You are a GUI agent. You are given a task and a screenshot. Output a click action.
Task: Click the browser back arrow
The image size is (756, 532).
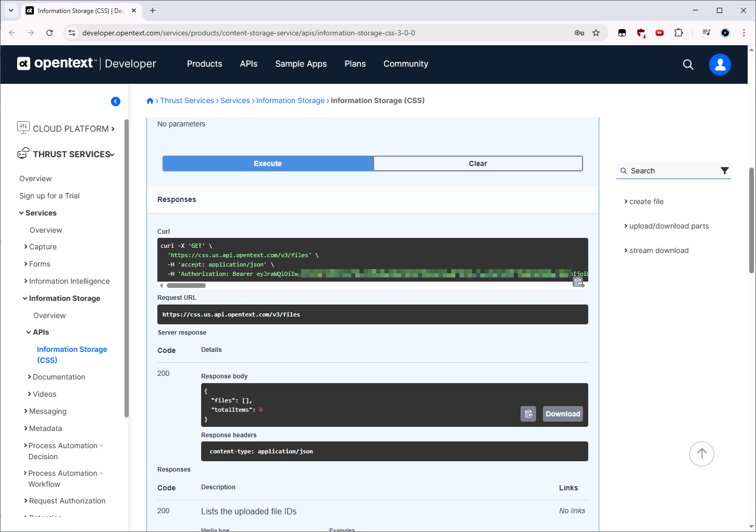[x=12, y=33]
